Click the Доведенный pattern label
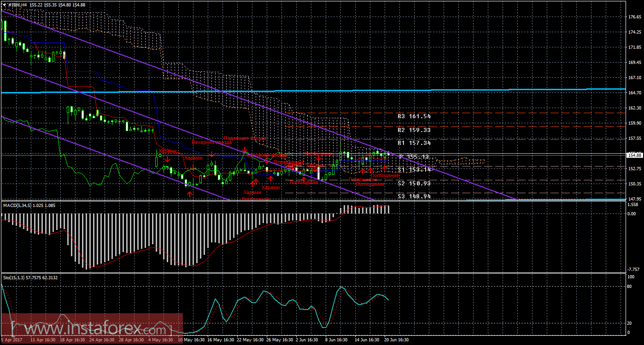 [x=289, y=163]
